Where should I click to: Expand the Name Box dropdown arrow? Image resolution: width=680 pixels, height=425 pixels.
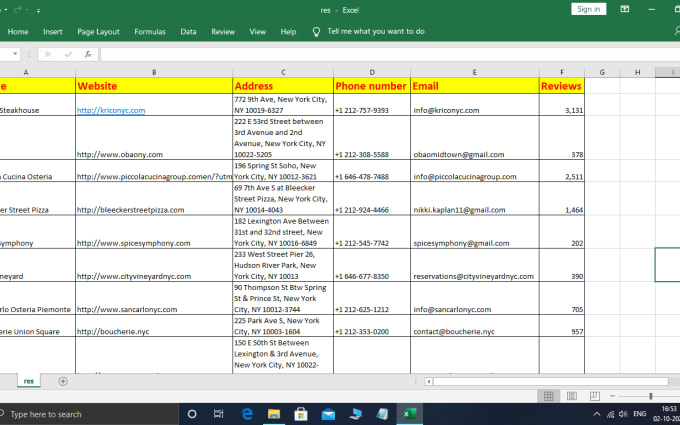tap(15, 54)
